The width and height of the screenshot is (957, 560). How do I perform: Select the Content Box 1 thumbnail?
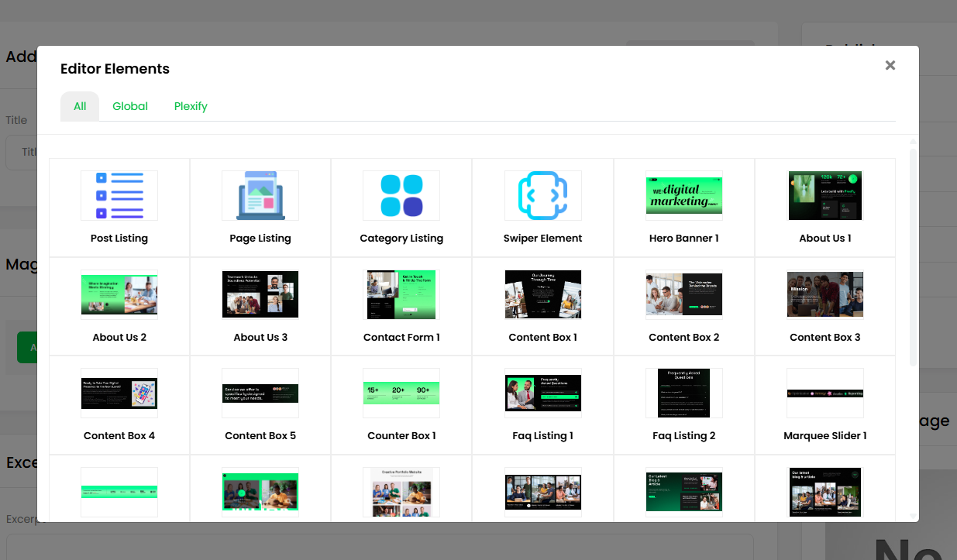coord(542,294)
